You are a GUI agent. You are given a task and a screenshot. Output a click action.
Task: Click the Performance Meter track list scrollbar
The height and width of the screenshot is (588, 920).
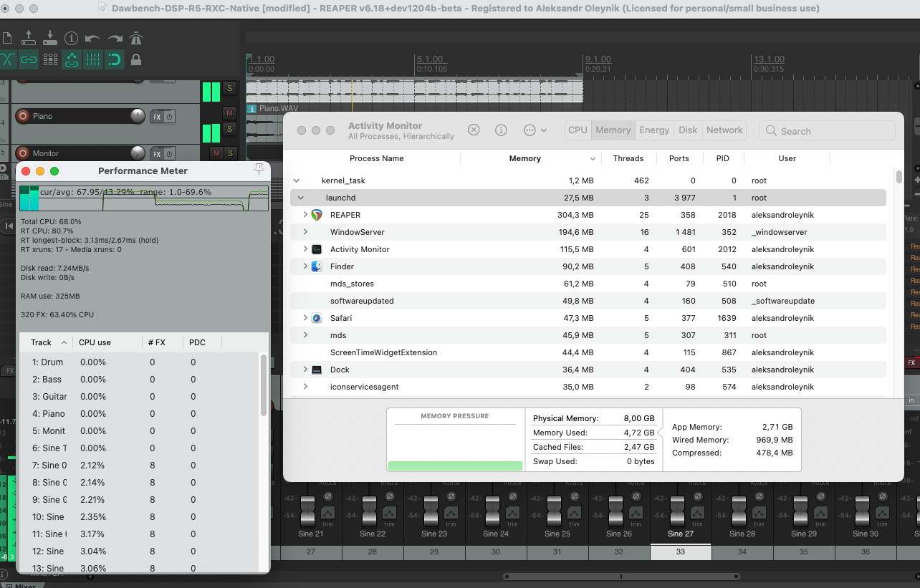click(264, 385)
